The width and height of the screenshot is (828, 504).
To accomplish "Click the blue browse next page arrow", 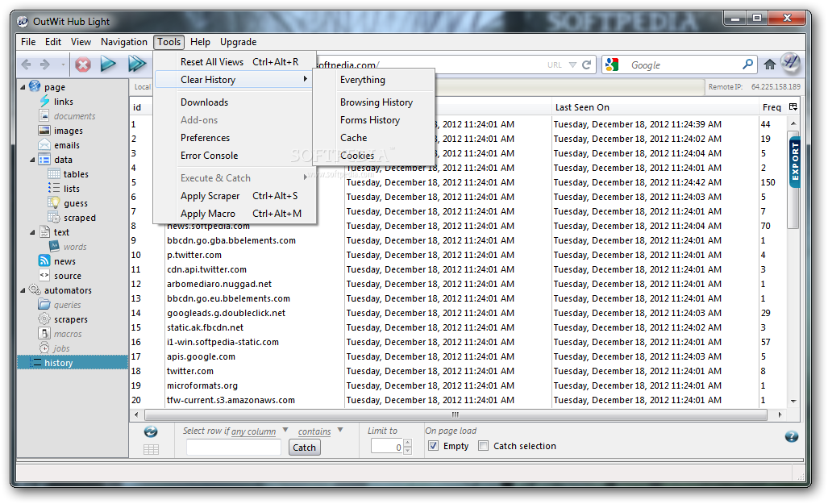I will coord(108,64).
